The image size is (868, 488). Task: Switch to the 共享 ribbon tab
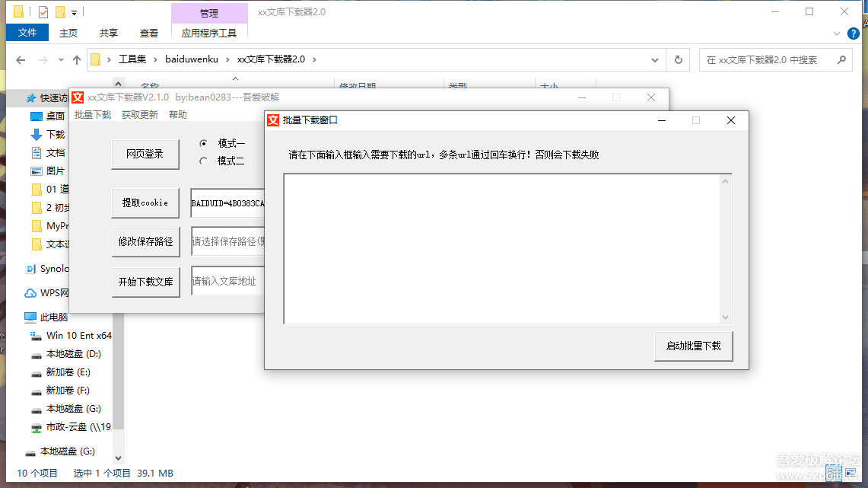[109, 33]
